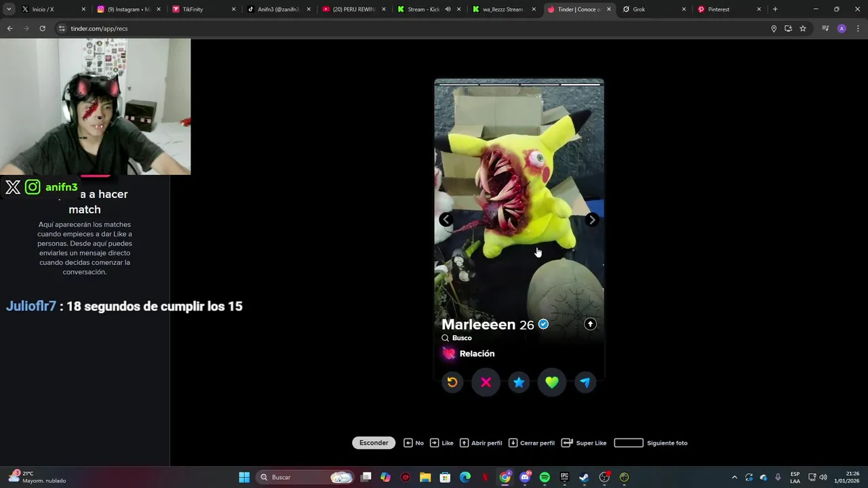
Task: Open the Windows Start menu
Action: [x=244, y=477]
